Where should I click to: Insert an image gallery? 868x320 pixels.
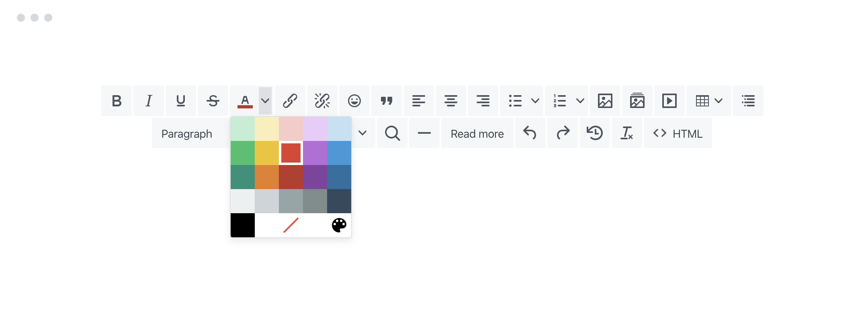(x=637, y=101)
